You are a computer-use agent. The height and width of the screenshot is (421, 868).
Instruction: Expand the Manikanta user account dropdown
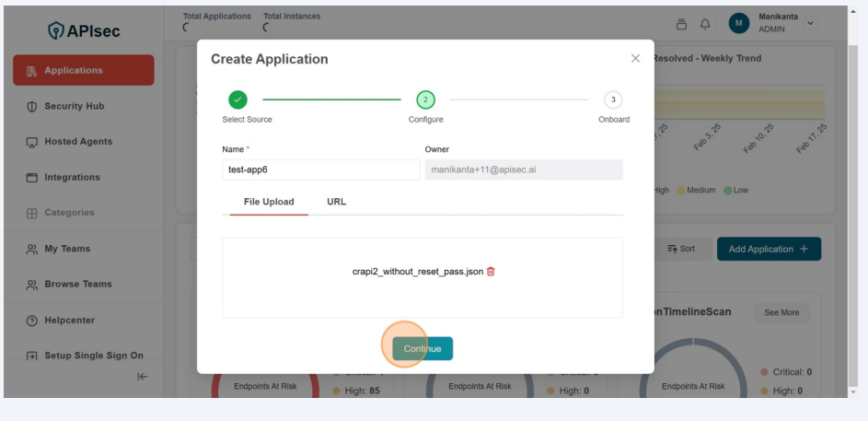click(810, 23)
